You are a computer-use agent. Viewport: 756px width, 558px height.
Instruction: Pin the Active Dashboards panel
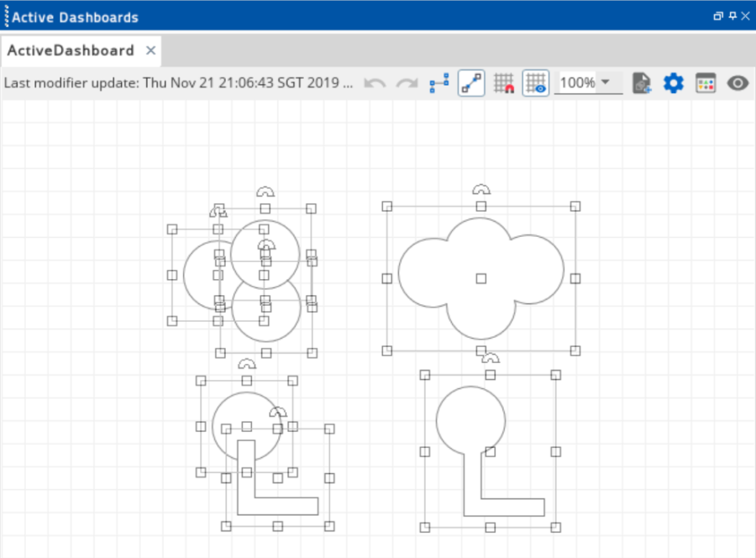(732, 16)
